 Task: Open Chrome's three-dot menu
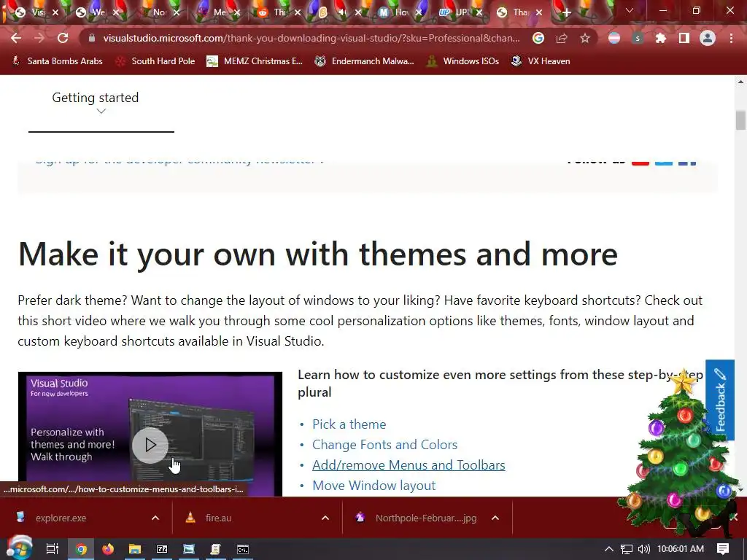click(731, 38)
